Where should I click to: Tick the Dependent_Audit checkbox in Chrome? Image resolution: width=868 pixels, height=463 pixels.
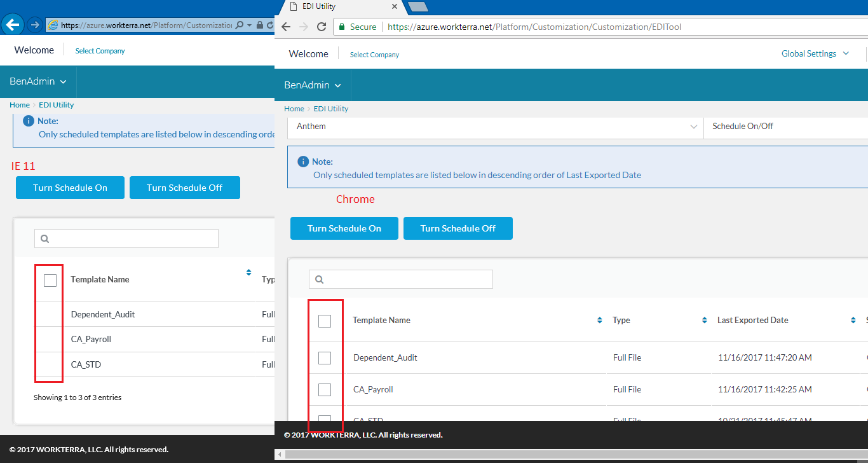(325, 358)
